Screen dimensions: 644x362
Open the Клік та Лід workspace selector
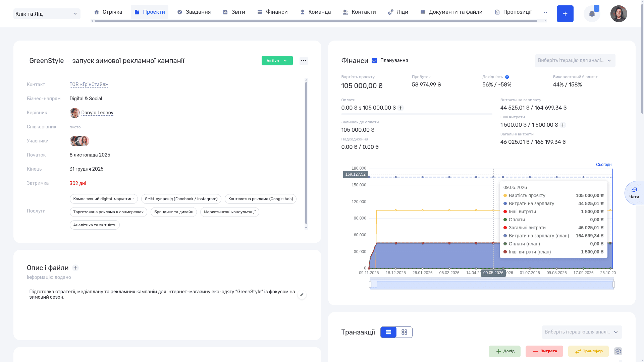point(47,14)
